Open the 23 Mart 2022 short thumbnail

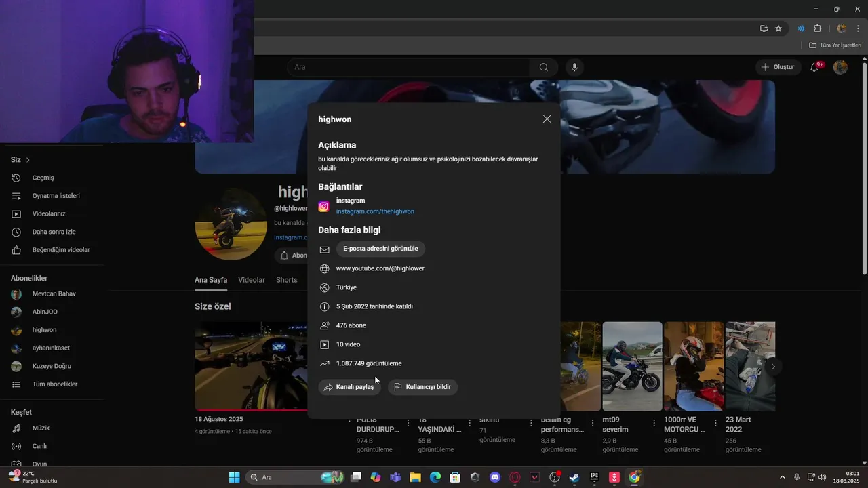pyautogui.click(x=750, y=366)
